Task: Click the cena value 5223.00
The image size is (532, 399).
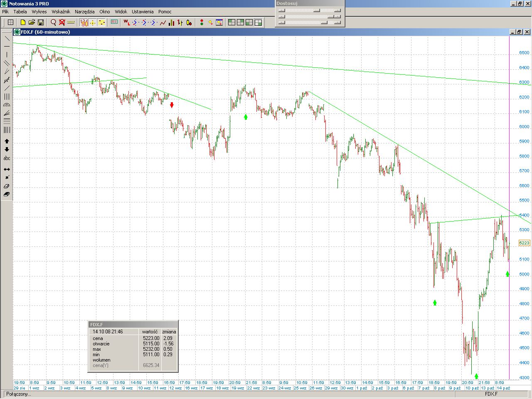Action: [x=151, y=338]
